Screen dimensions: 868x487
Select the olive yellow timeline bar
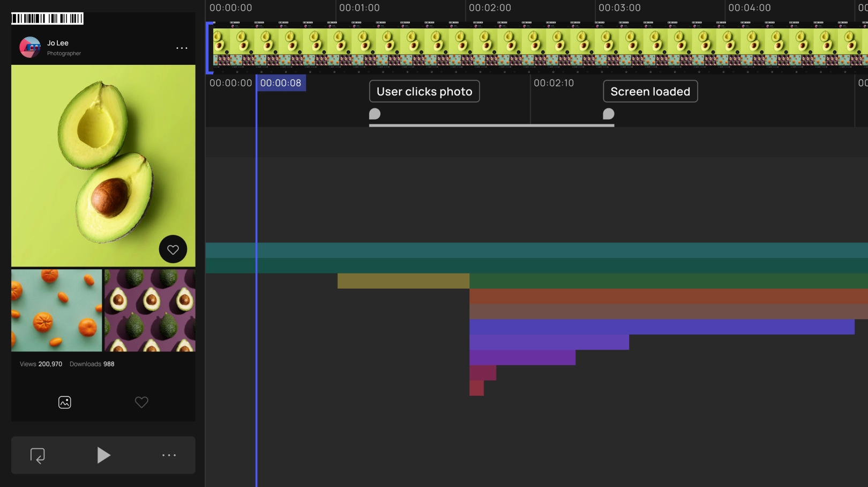point(403,281)
